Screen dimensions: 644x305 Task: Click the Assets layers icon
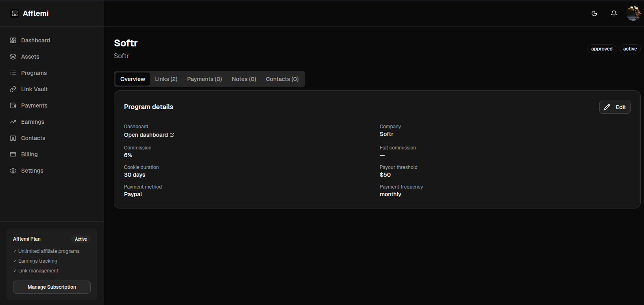coord(13,57)
